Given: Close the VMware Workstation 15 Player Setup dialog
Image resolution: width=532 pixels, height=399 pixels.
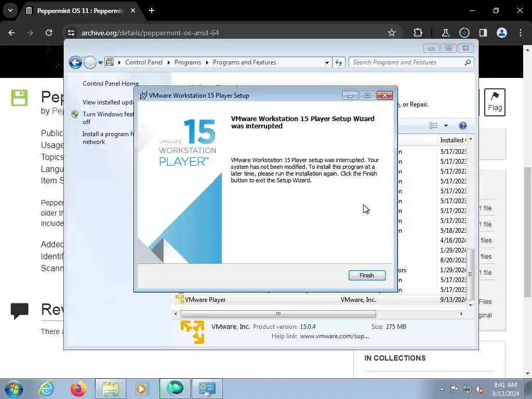Looking at the screenshot, I should [x=384, y=96].
